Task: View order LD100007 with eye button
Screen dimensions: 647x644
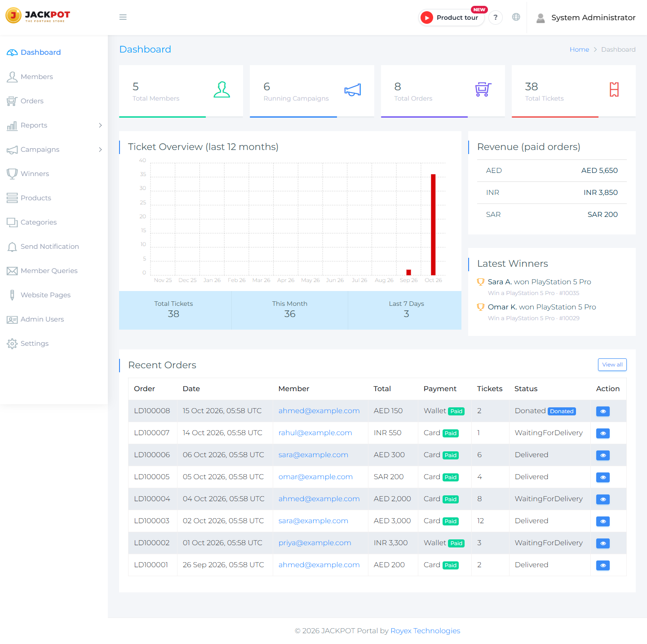Action: (x=603, y=433)
